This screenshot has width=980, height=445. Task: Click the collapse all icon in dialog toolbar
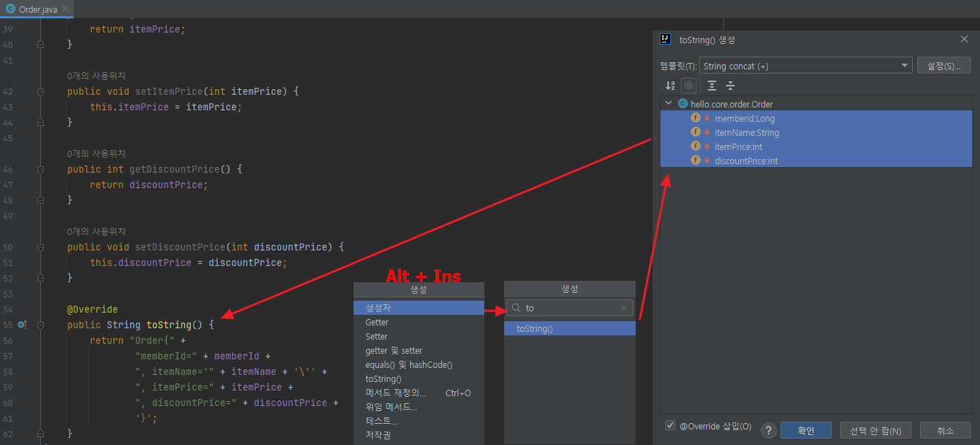pyautogui.click(x=730, y=86)
